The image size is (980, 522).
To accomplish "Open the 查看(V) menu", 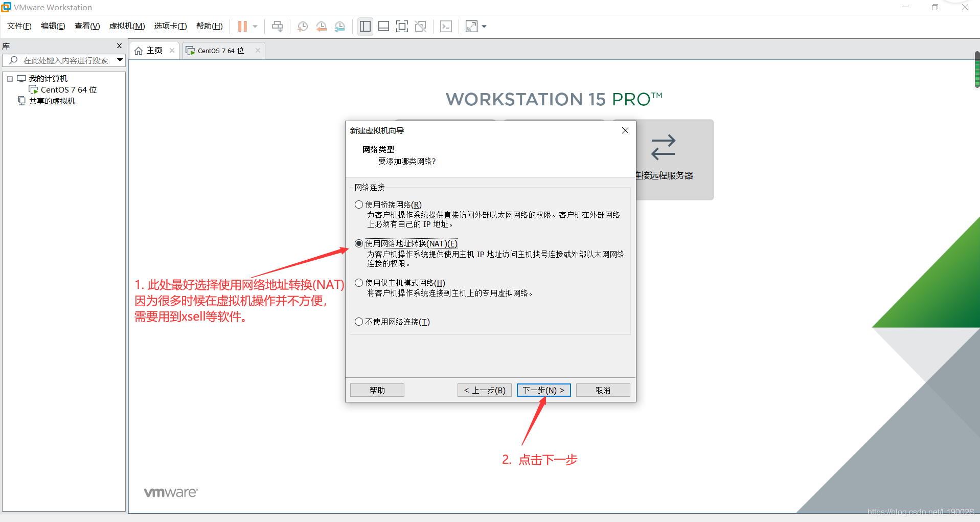I will 87,26.
